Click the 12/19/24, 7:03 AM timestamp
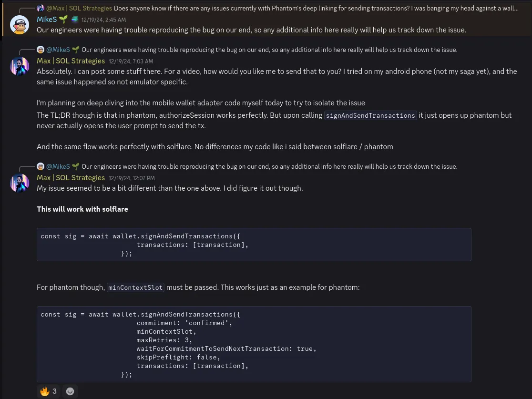The width and height of the screenshot is (532, 399). tap(131, 61)
